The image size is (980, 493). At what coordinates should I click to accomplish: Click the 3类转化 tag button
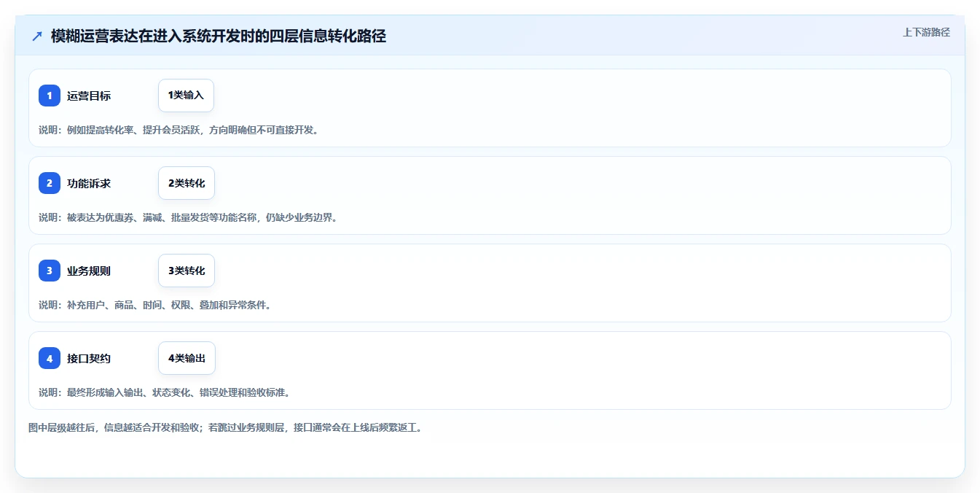pos(187,271)
